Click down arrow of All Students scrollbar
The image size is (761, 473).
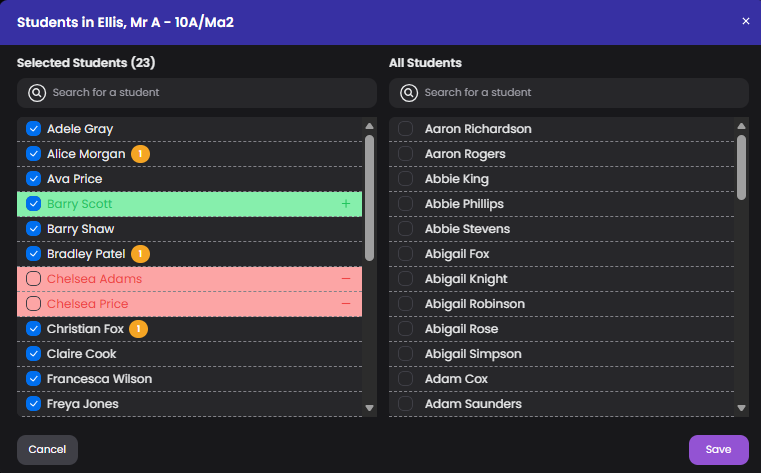(741, 408)
